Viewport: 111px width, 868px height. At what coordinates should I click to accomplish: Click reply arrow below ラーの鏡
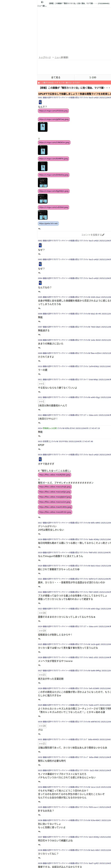click(39, 374)
